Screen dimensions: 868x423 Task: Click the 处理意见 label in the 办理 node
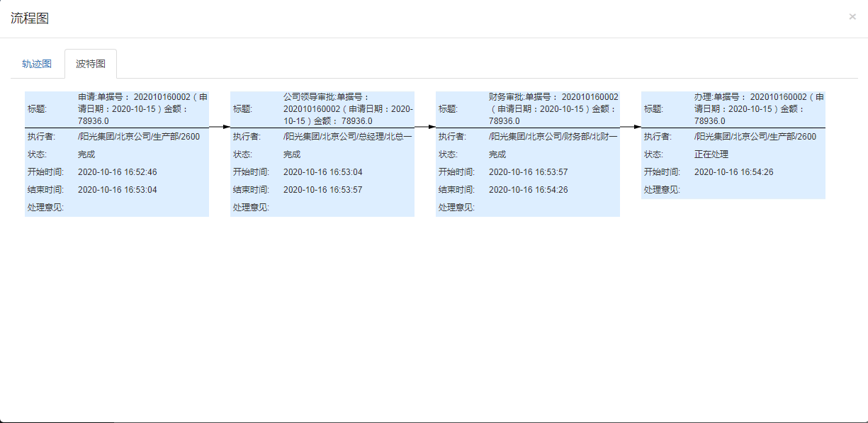point(662,190)
